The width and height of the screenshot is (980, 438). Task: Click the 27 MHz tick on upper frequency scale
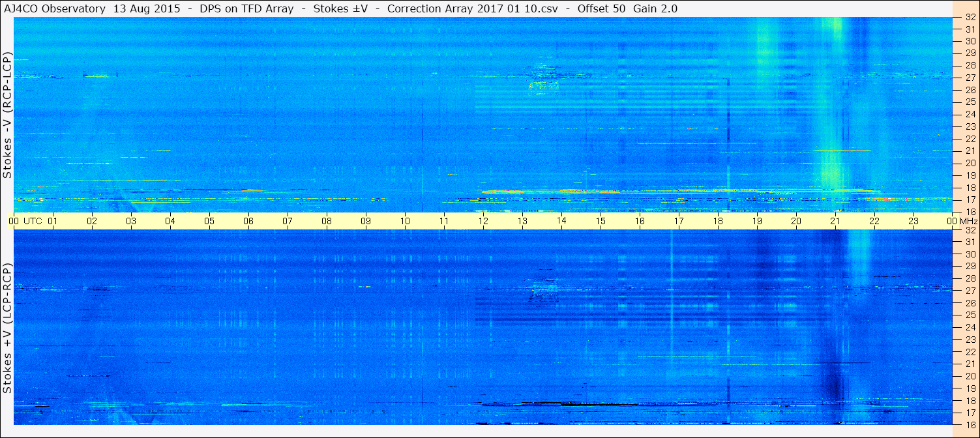pyautogui.click(x=970, y=78)
